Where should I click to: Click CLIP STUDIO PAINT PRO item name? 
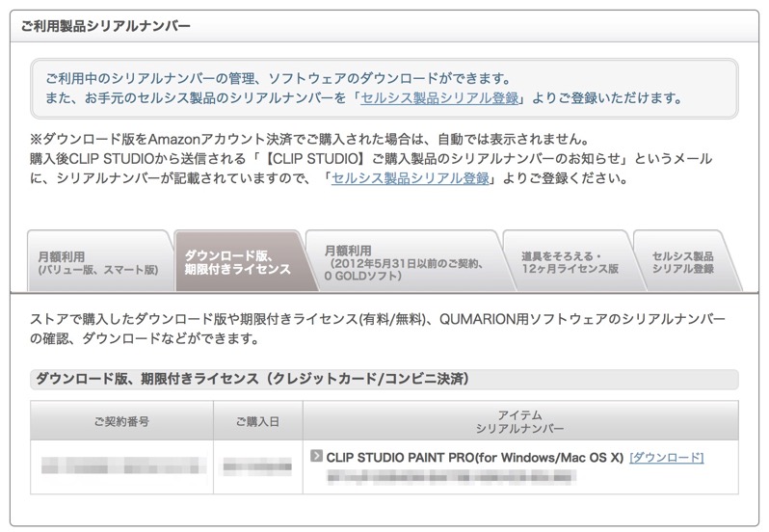[475, 458]
